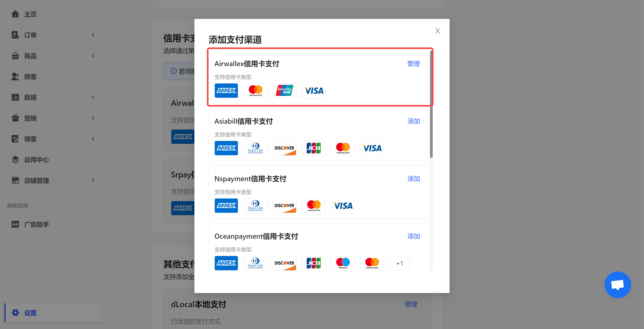Expand the 数据 menu chevron
This screenshot has height=329, width=644.
point(93,97)
